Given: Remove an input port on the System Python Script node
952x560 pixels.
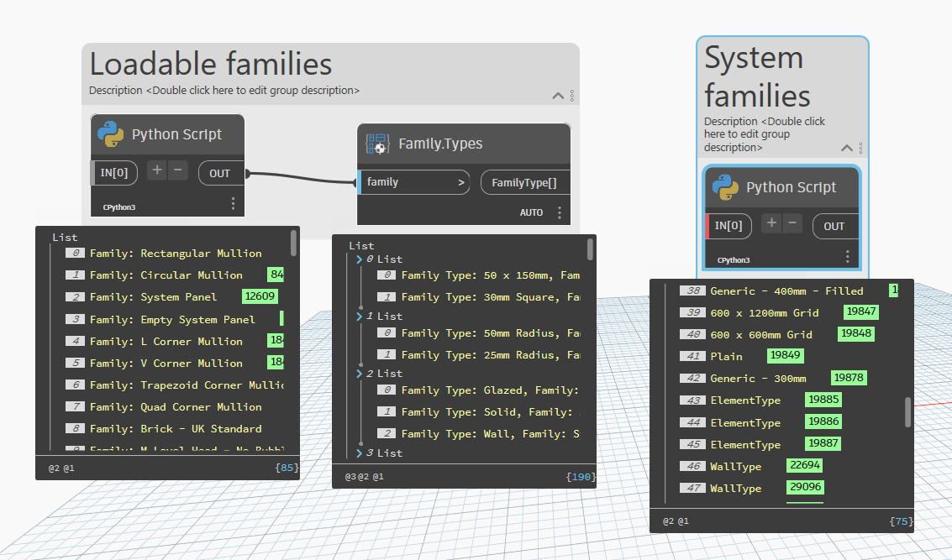Looking at the screenshot, I should pyautogui.click(x=792, y=223).
